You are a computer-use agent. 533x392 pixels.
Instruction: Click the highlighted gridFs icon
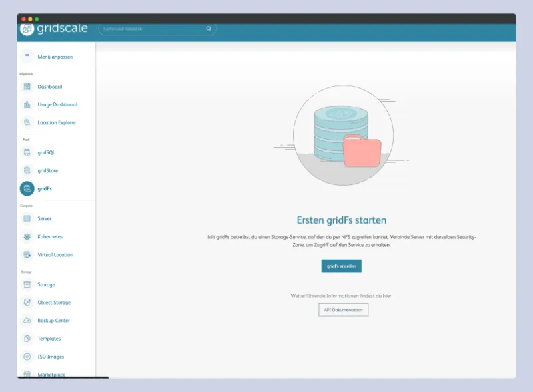(27, 189)
